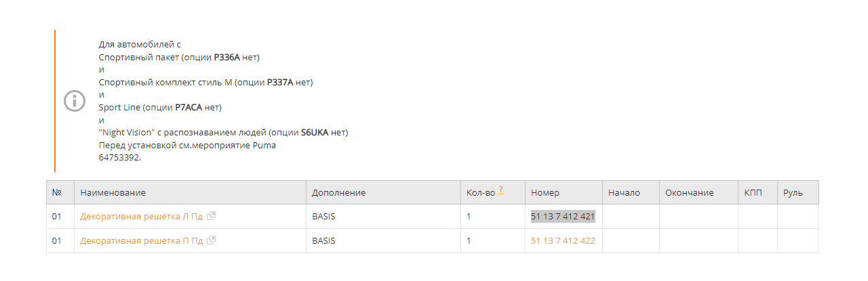
Task: Click the Номер column header
Action: [x=545, y=193]
